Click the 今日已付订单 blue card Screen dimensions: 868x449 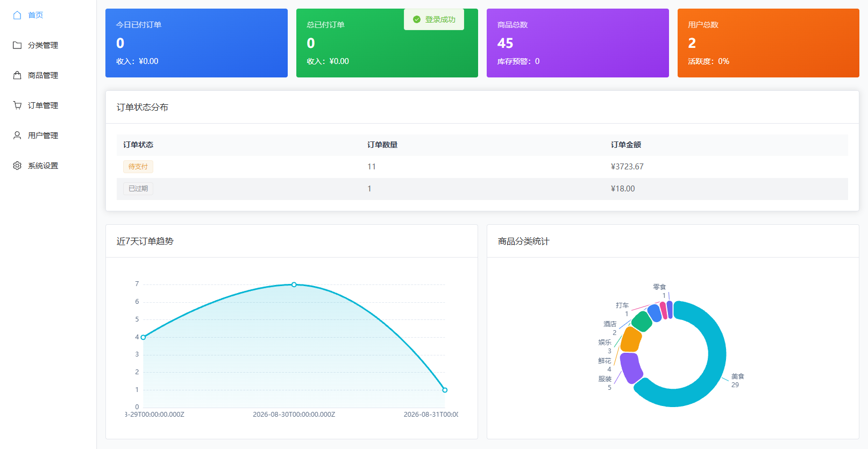(196, 43)
